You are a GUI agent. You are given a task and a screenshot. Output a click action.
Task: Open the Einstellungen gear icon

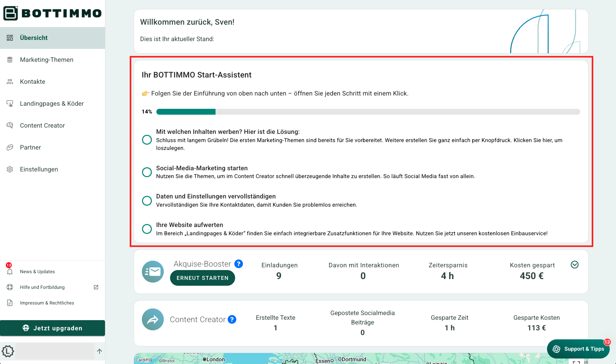coord(10,169)
